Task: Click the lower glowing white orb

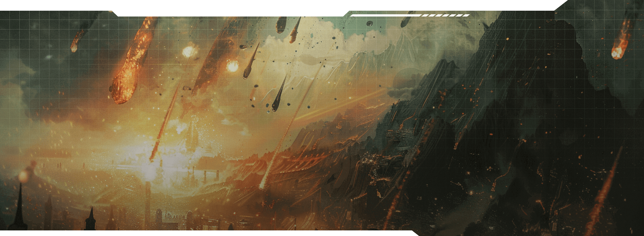Action: (233, 66)
